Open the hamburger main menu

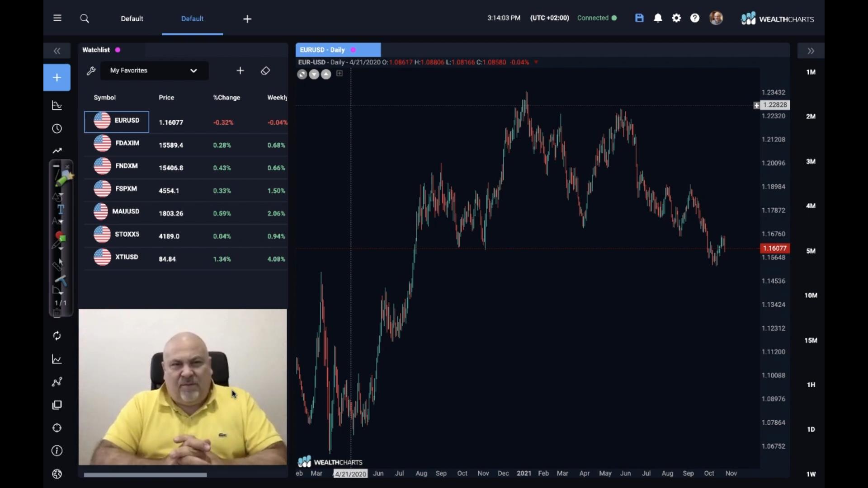pos(57,18)
